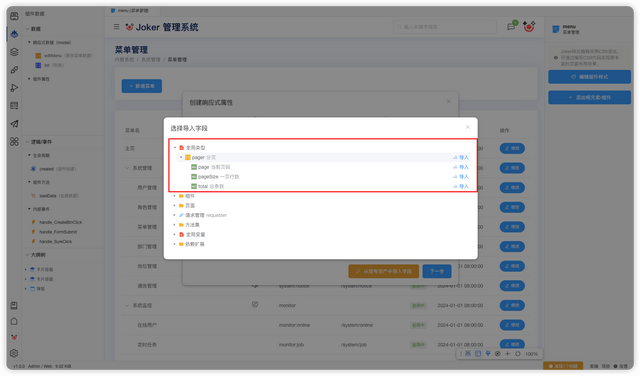This screenshot has width=640, height=376.
Task: Close the 创建响应式属性 dialog behind
Action: click(x=449, y=101)
